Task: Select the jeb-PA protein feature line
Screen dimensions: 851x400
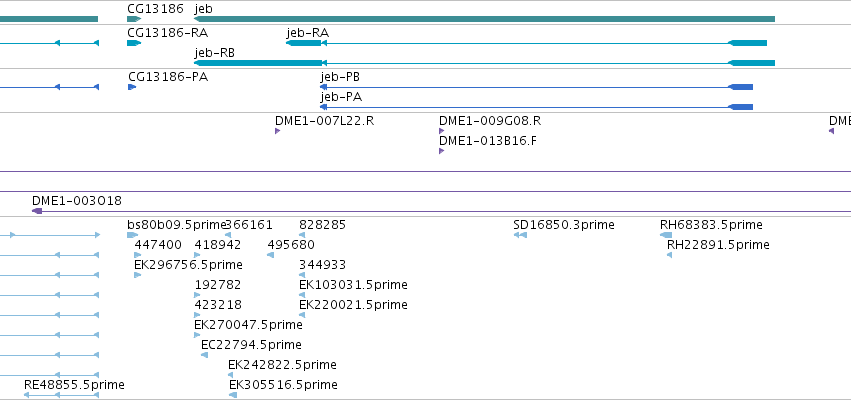Action: (536, 107)
